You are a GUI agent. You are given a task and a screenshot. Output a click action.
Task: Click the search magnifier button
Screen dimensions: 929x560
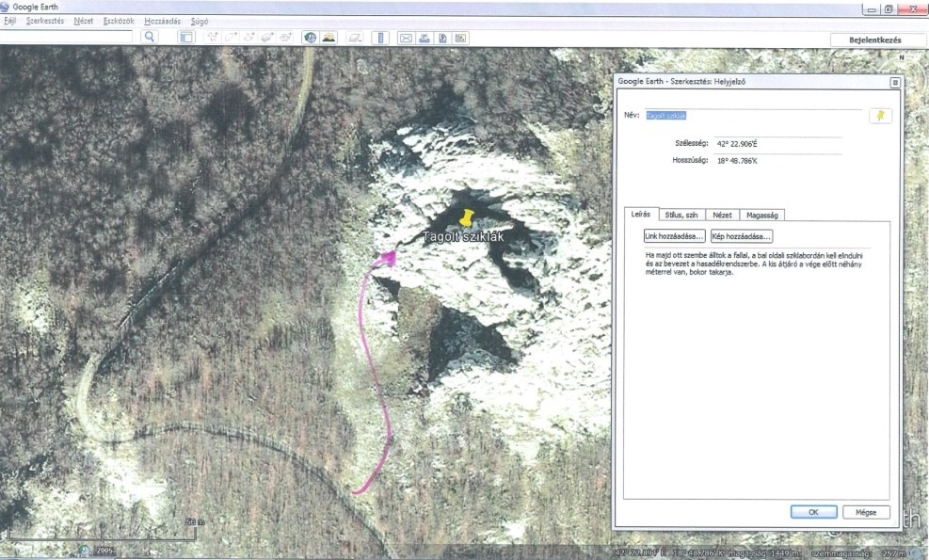149,38
